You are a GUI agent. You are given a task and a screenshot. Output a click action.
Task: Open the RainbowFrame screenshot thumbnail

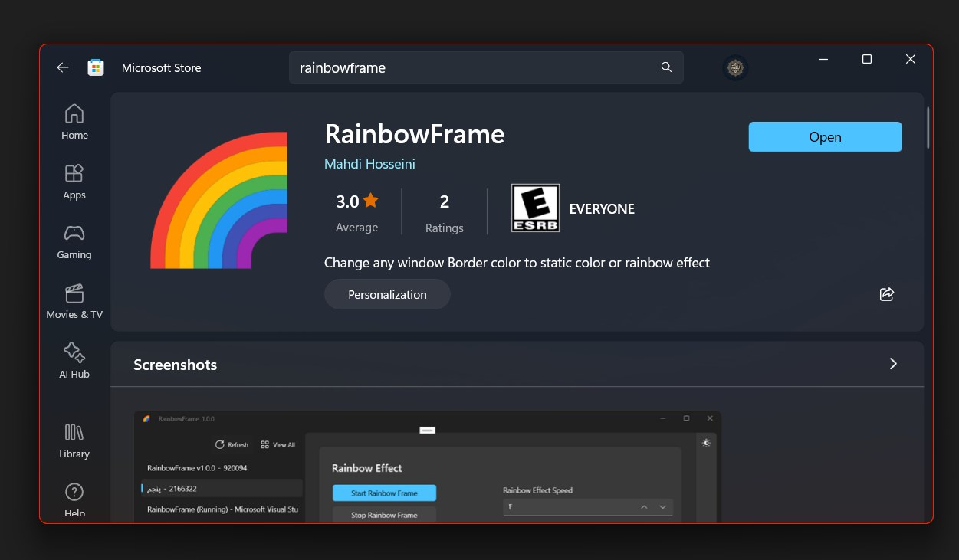point(428,467)
